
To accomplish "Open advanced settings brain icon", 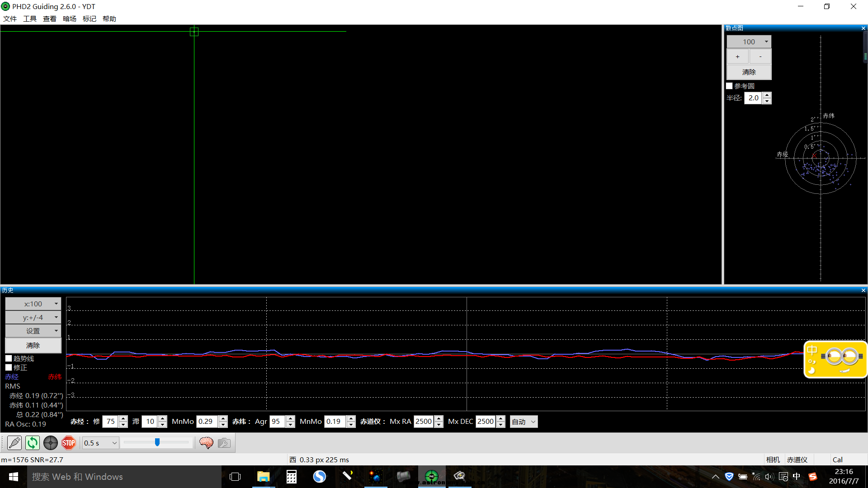I will pos(206,443).
